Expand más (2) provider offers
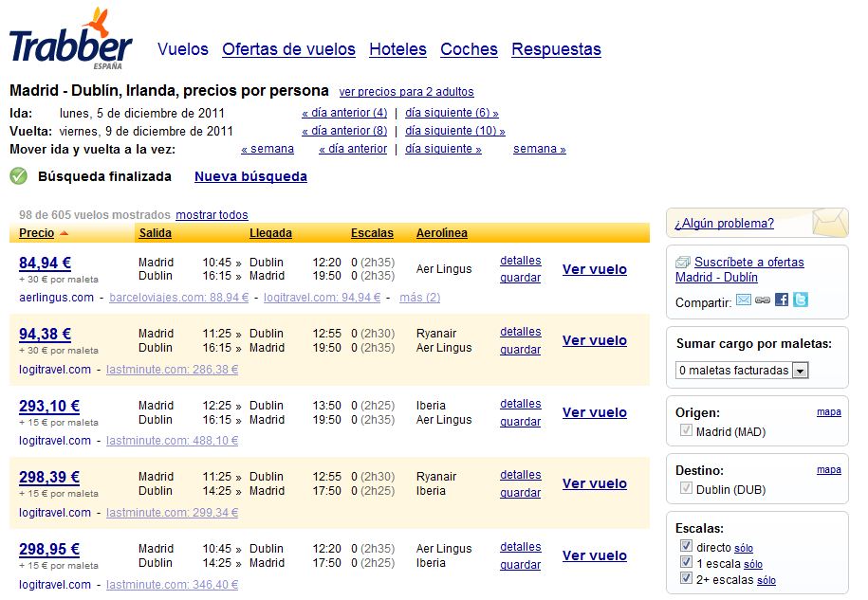The width and height of the screenshot is (868, 600). tap(419, 298)
